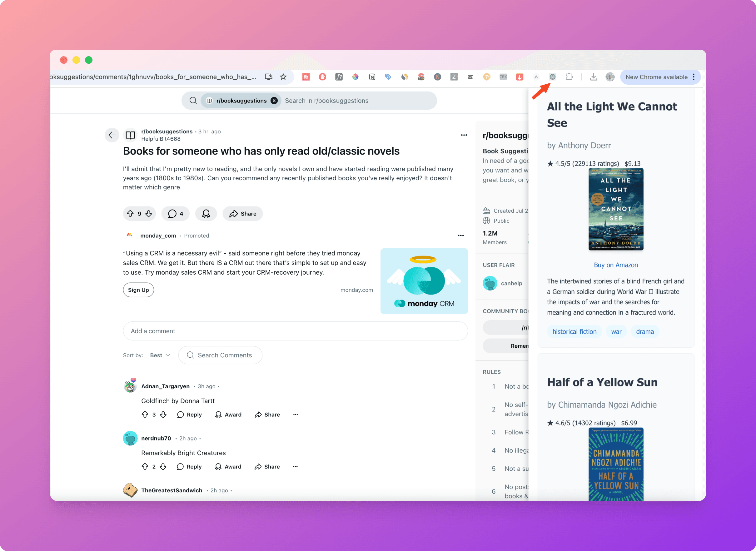Open TheGreatestSandwich's profile

click(172, 490)
